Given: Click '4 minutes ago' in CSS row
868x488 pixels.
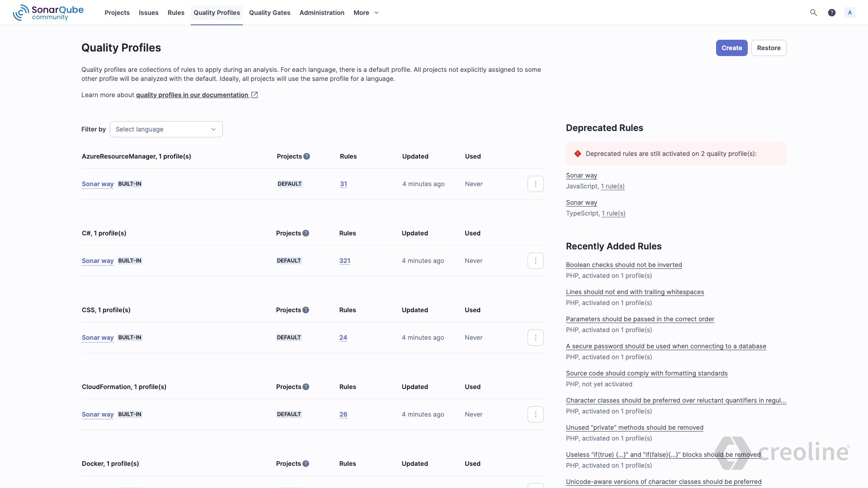Looking at the screenshot, I should [x=423, y=338].
